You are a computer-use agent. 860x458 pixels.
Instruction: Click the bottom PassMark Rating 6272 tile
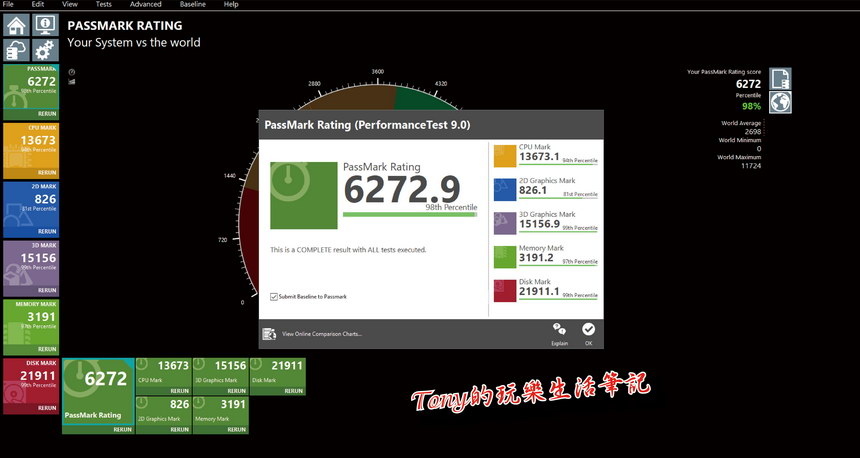(98, 395)
